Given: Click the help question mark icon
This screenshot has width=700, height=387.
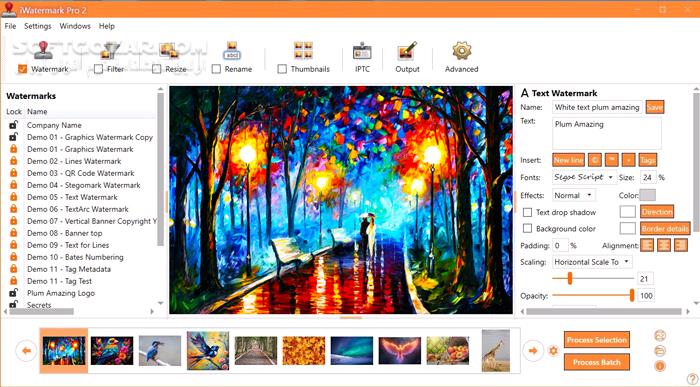Looking at the screenshot, I should tap(692, 379).
